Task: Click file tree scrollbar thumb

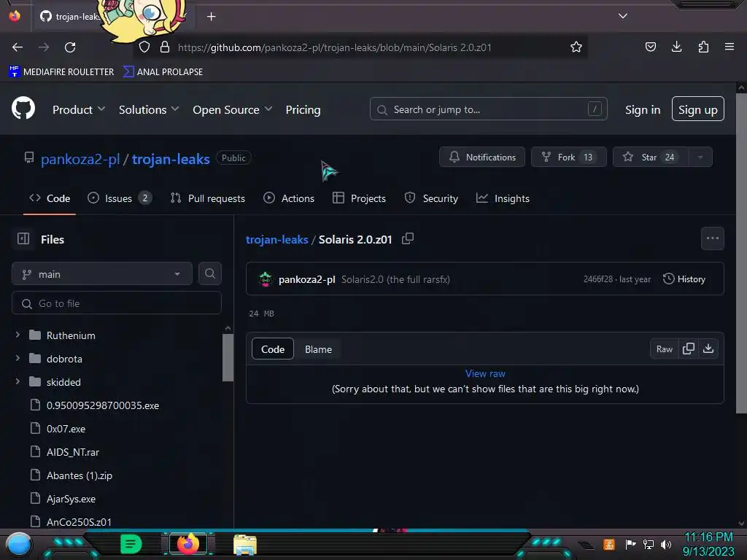Action: click(228, 357)
